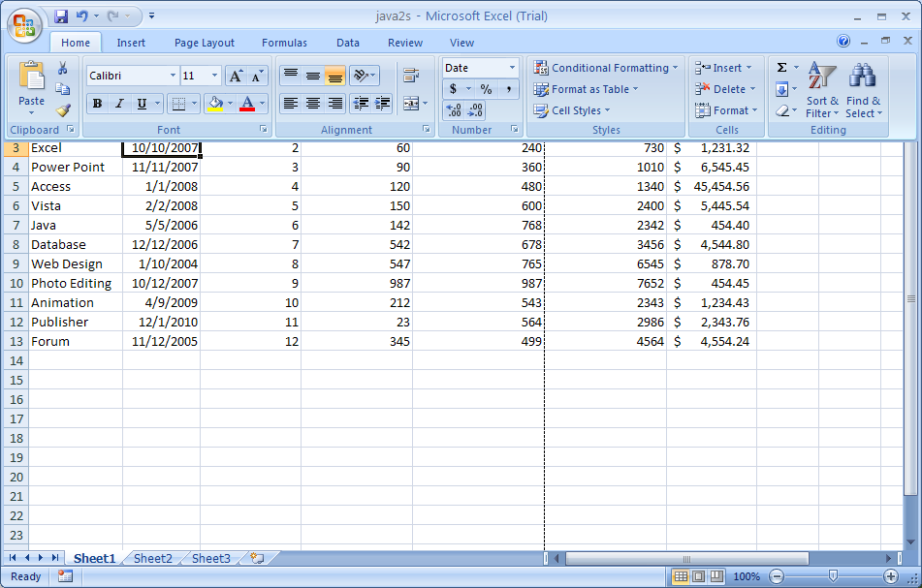Screen dimensions: 922x588
Task: Decrease Decimal places
Action: (x=474, y=110)
